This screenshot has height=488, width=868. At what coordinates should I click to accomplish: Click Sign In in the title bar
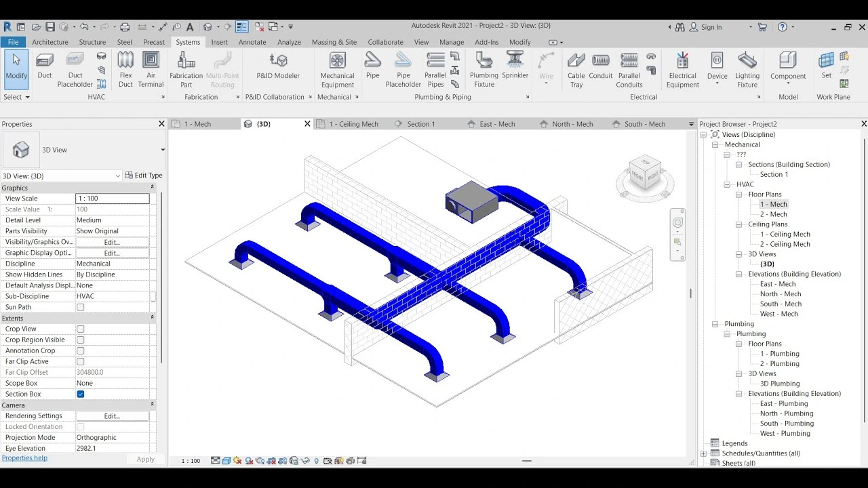point(705,27)
